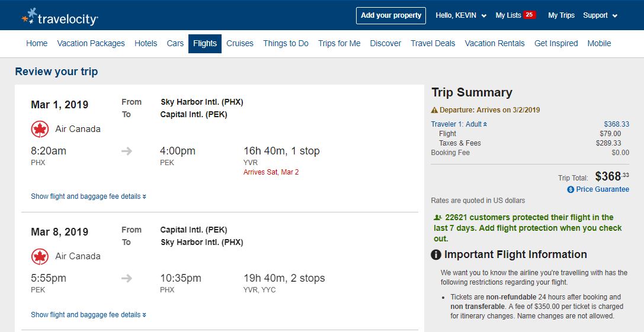Screen dimensions: 644x332
Task: Open the Support dropdown menu
Action: click(x=600, y=15)
